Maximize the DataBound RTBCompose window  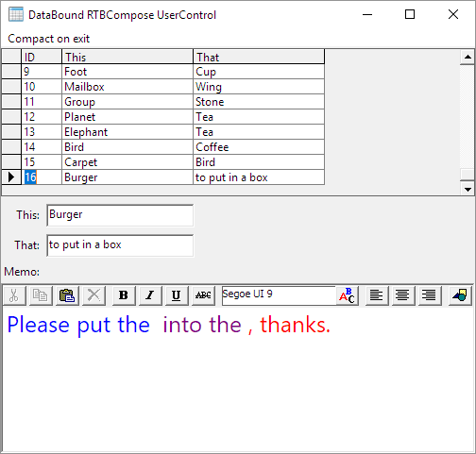coord(410,14)
